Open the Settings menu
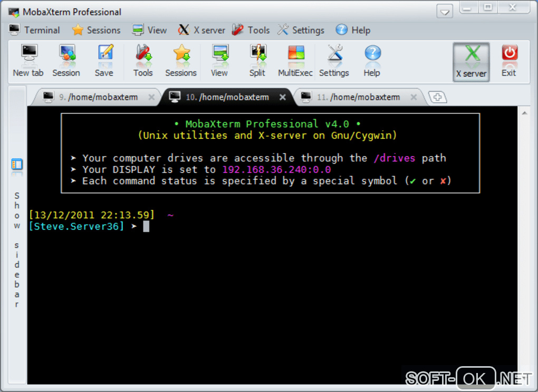 pyautogui.click(x=301, y=30)
